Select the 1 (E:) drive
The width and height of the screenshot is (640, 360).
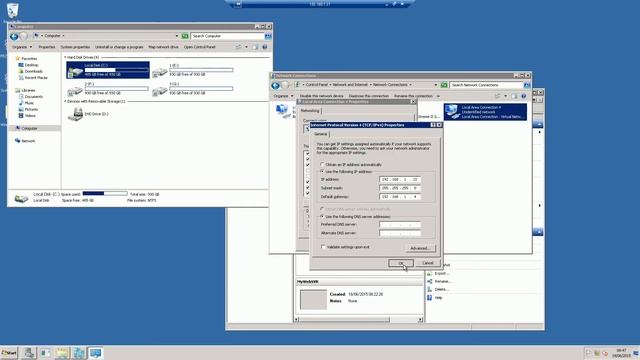(x=193, y=70)
